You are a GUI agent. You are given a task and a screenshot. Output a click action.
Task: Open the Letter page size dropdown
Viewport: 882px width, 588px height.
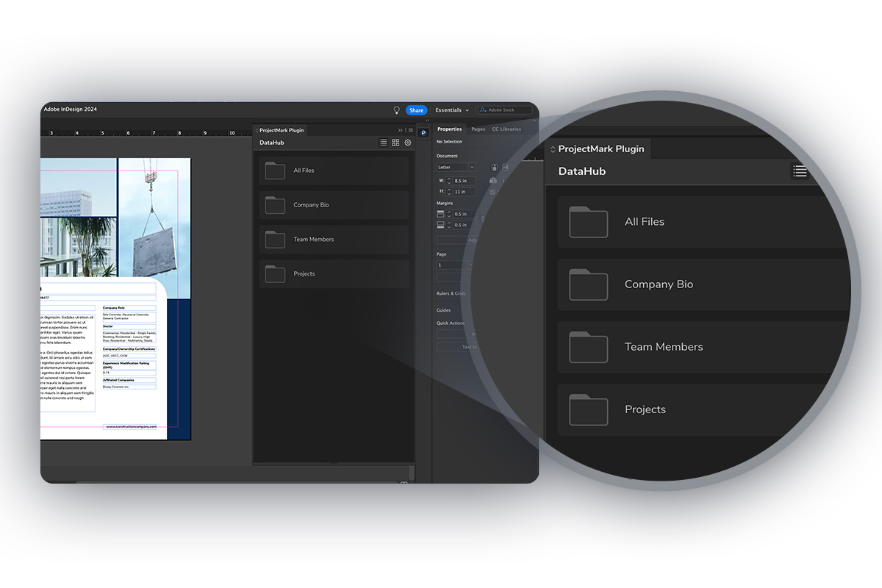pyautogui.click(x=454, y=167)
